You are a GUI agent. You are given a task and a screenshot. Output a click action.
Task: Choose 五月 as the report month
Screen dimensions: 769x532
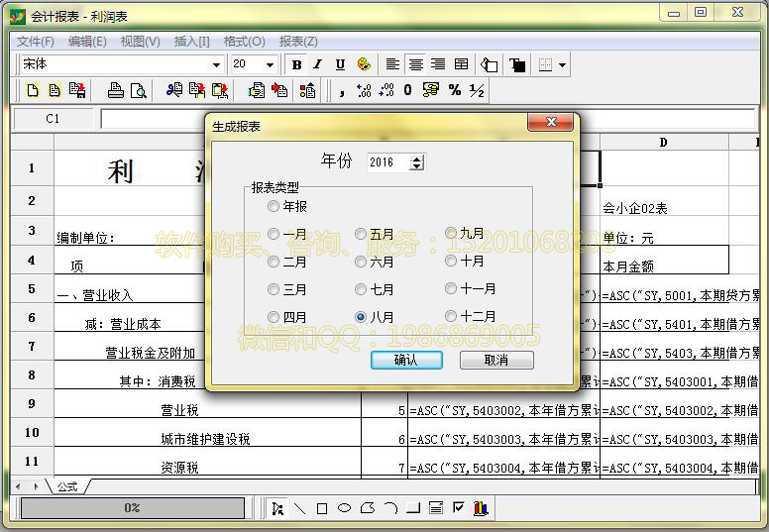click(x=361, y=234)
